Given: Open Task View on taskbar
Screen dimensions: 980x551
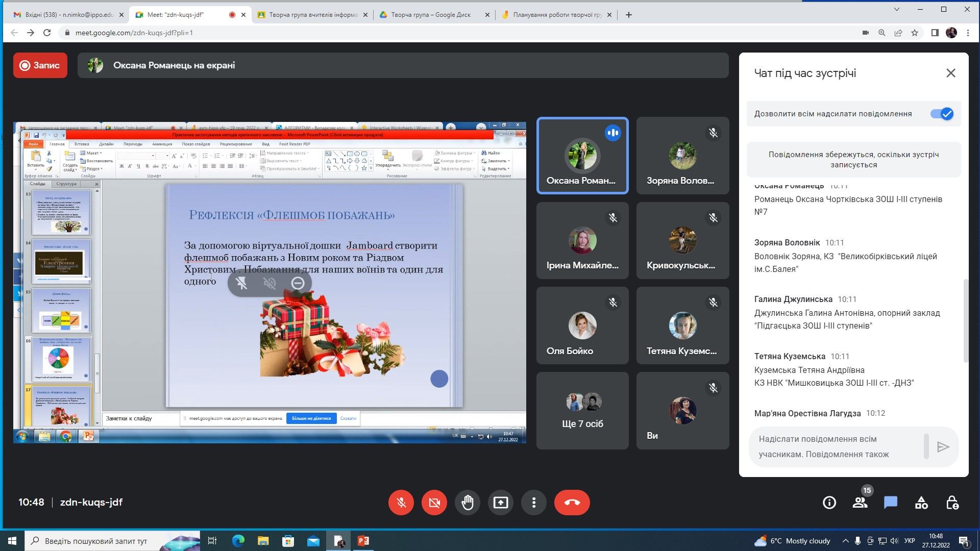Looking at the screenshot, I should pyautogui.click(x=212, y=541).
